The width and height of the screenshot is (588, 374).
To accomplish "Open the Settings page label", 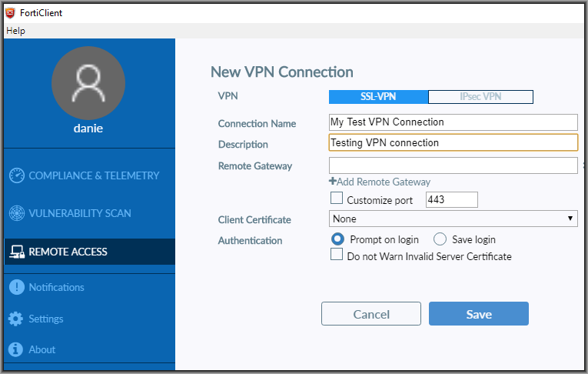I will point(46,319).
